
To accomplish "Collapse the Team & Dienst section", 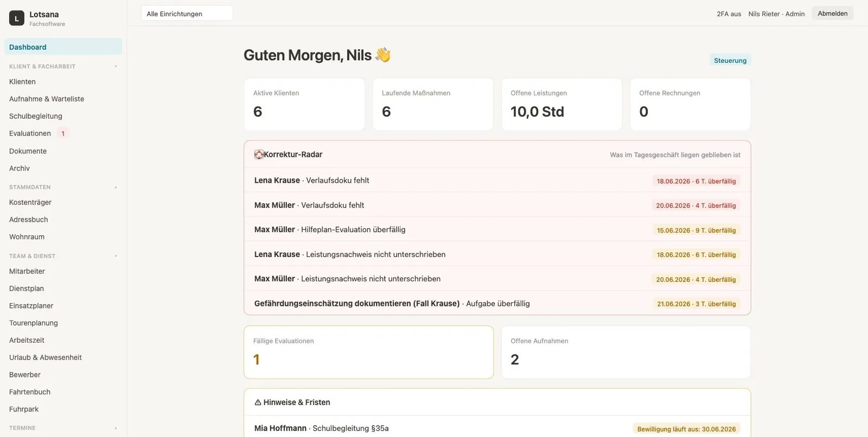I will pos(116,256).
